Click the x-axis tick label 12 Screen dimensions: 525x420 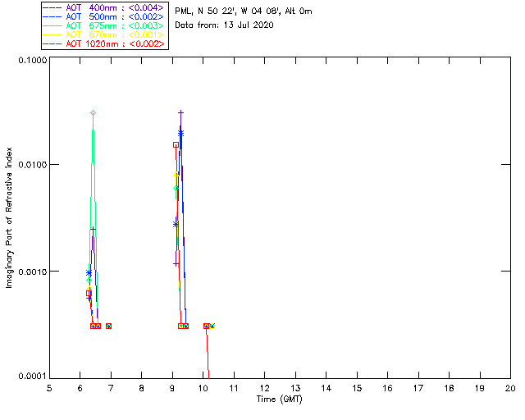(264, 388)
